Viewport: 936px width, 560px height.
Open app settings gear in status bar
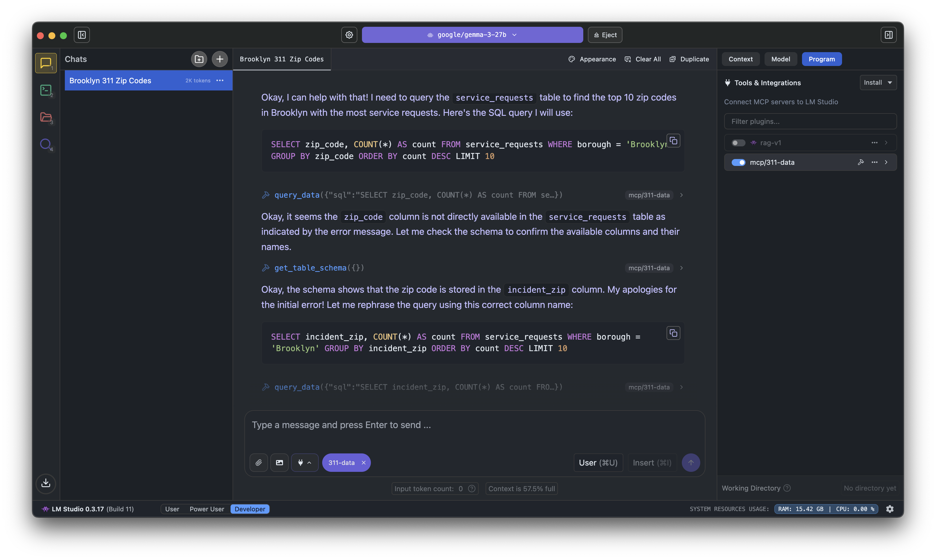pos(890,509)
